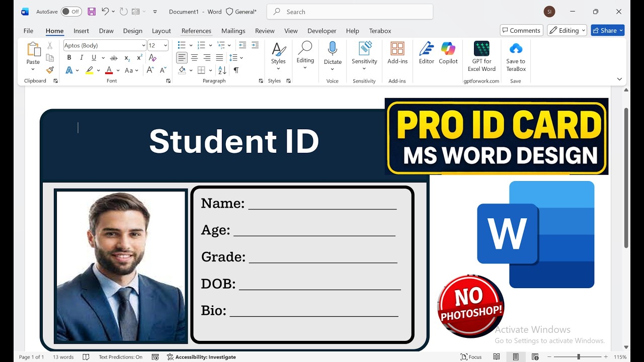Open the Aptos (Body) font name dropdown
The image size is (644, 362).
click(x=143, y=45)
